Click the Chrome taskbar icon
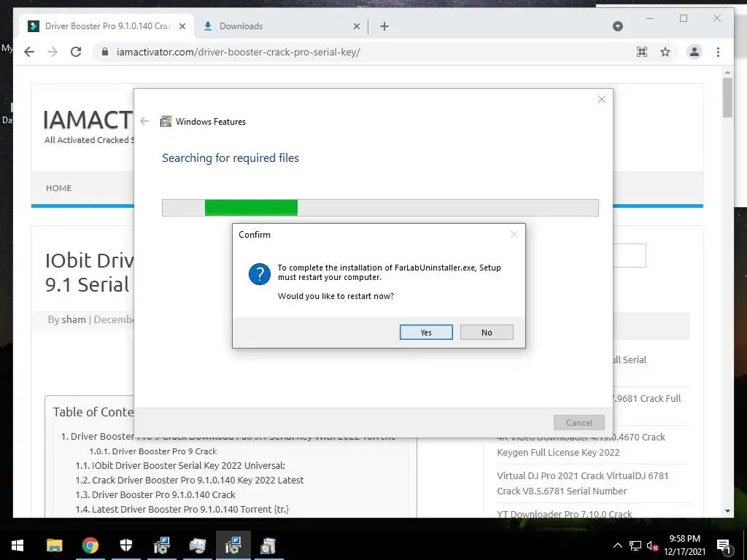 click(90, 545)
